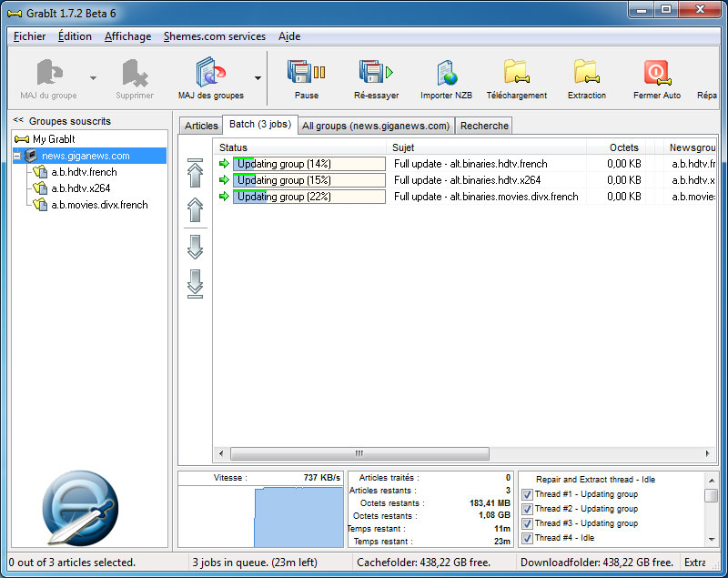Click the Updating group (14%) progress bar
728x578 pixels.
pyautogui.click(x=309, y=164)
